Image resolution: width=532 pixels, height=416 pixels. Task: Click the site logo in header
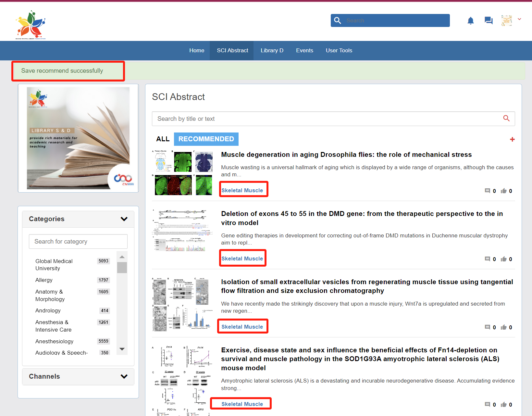coord(31,25)
